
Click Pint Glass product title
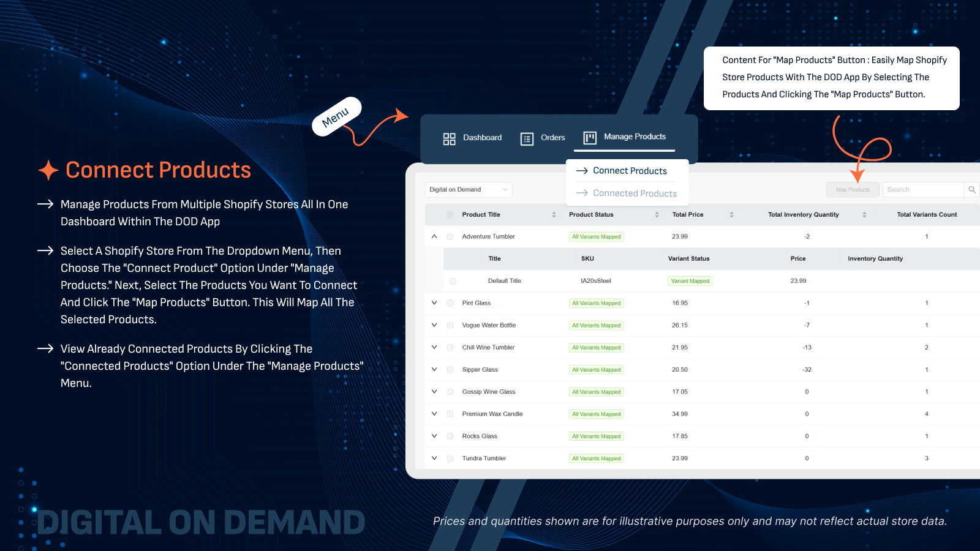click(x=476, y=303)
